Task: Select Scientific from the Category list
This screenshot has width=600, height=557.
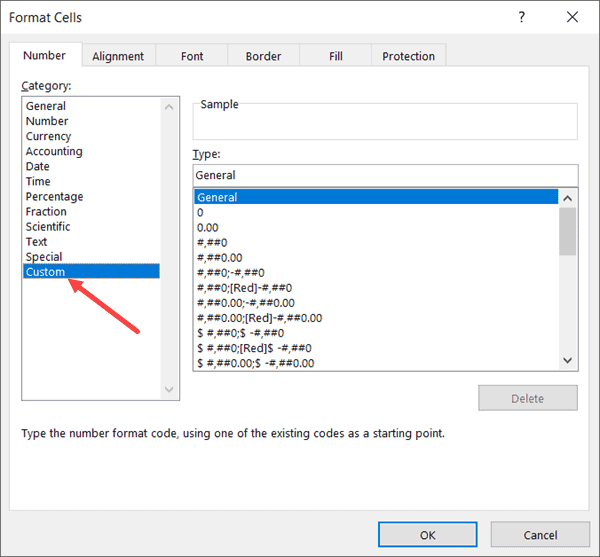Action: pos(50,226)
